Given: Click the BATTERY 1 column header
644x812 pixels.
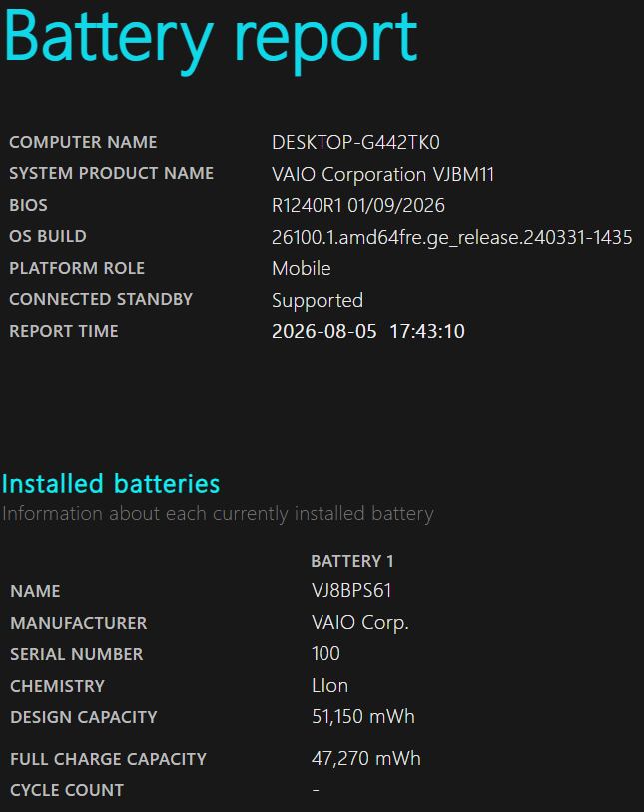Looking at the screenshot, I should (352, 561).
